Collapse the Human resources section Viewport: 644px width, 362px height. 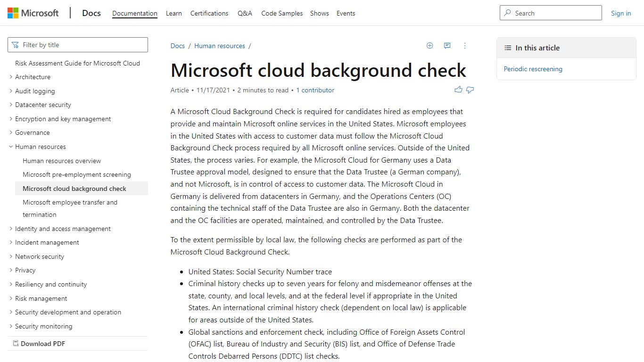point(11,147)
